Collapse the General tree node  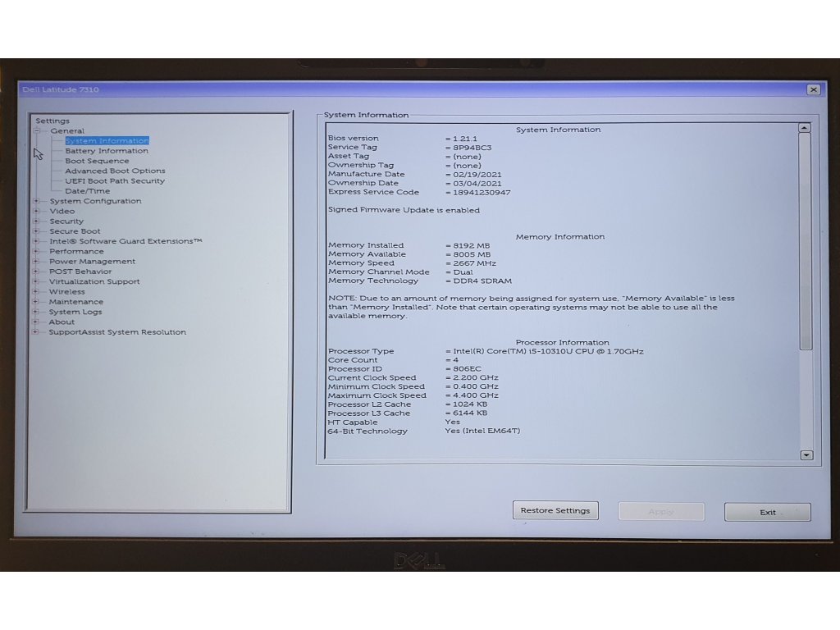pos(37,130)
